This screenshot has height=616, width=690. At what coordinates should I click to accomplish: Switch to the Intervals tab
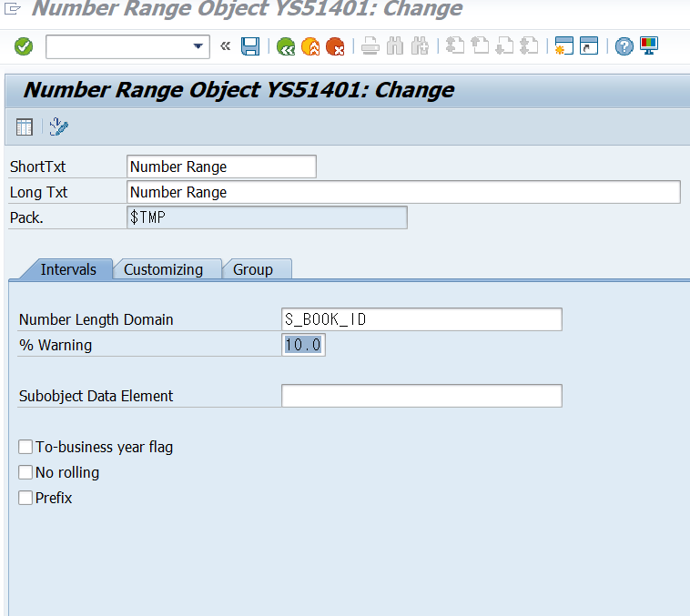click(68, 269)
